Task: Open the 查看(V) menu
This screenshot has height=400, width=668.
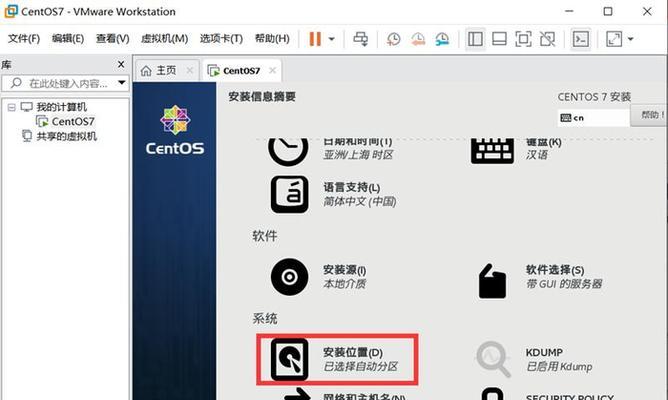Action: pos(112,39)
